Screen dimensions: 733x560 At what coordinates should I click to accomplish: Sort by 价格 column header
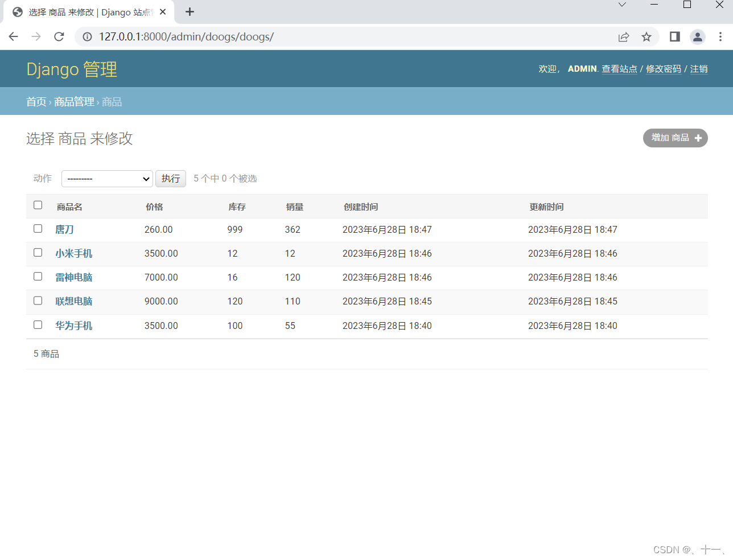click(154, 207)
